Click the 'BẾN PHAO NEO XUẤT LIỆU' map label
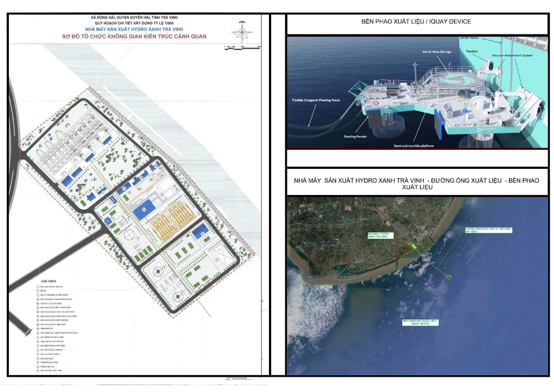 click(x=420, y=322)
